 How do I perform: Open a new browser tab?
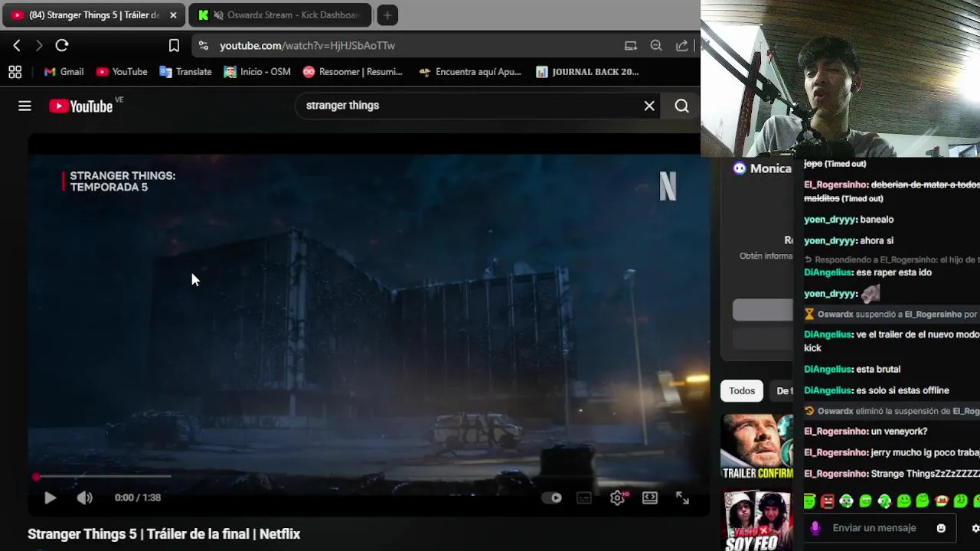tap(387, 15)
